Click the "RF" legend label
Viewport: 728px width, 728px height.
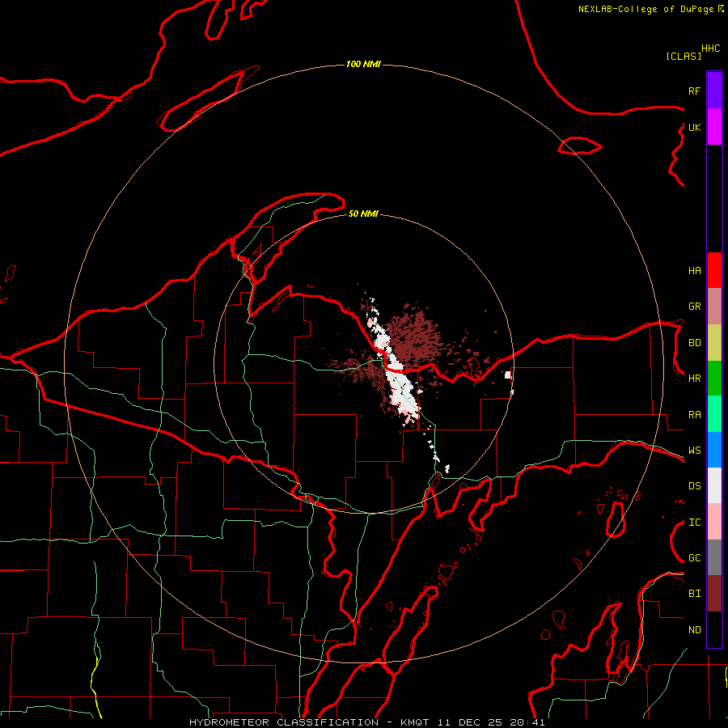[694, 91]
